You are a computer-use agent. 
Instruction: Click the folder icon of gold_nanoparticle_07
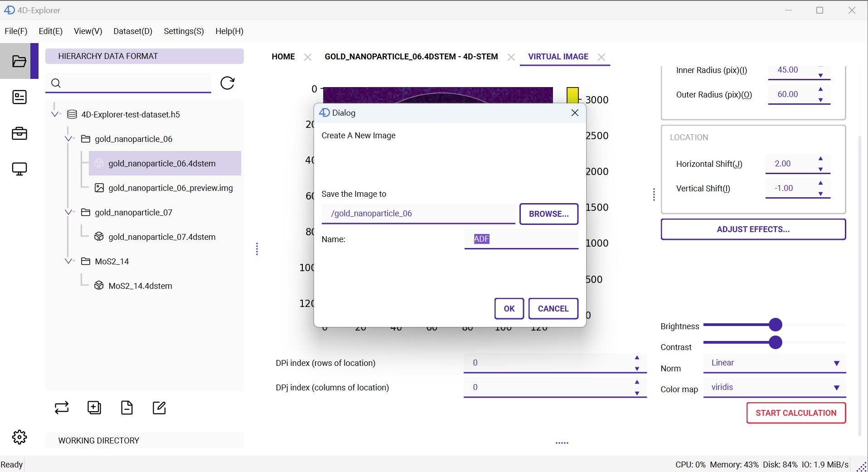point(85,212)
